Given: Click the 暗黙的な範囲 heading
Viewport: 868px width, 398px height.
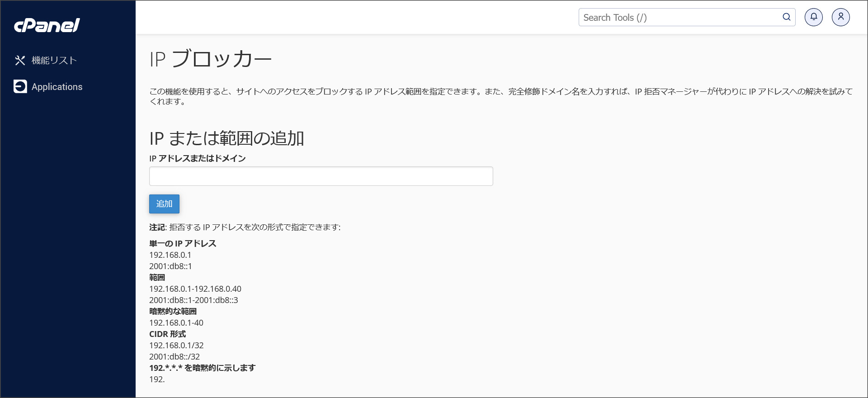Looking at the screenshot, I should pyautogui.click(x=173, y=311).
